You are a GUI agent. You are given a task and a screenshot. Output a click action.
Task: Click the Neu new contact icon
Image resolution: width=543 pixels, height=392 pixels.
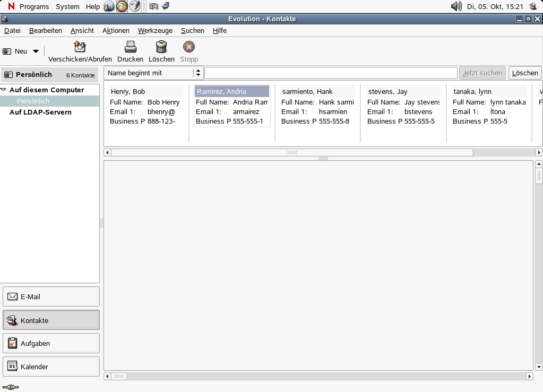coord(7,51)
